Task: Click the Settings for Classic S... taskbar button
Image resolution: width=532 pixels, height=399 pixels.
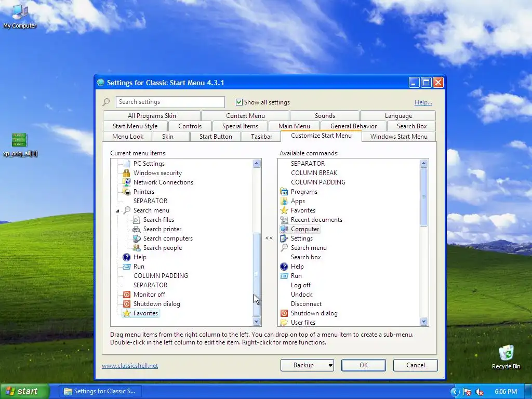Action: 100,391
